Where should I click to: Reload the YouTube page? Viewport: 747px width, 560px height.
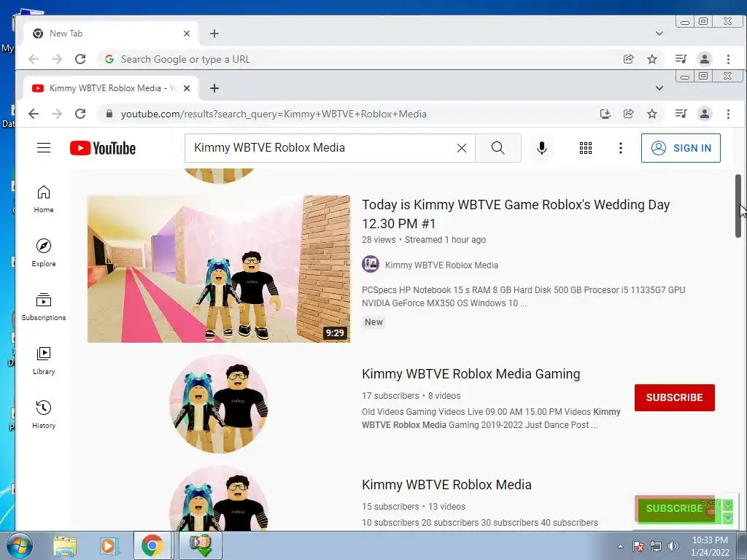[x=80, y=114]
